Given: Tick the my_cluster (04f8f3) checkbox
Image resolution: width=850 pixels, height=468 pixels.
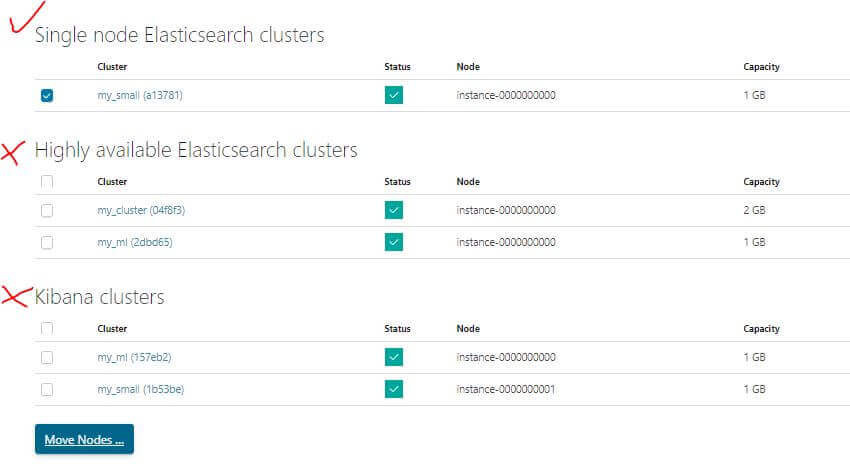Looking at the screenshot, I should (47, 210).
